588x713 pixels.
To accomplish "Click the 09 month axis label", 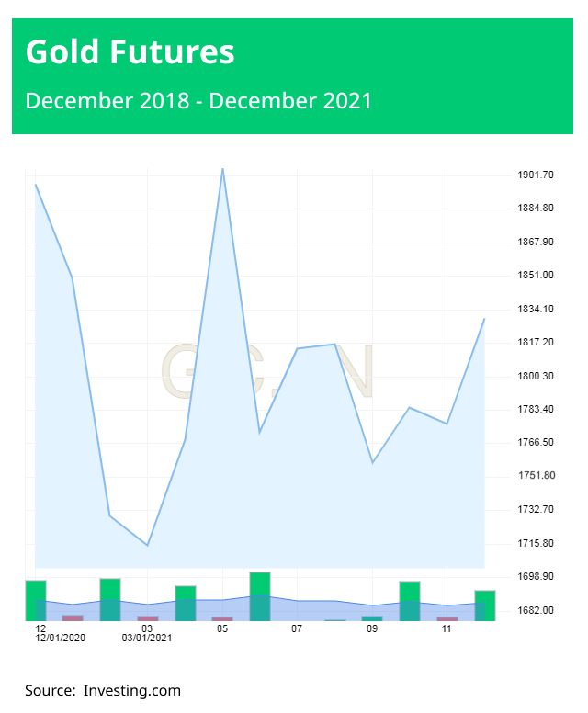I will point(372,629).
